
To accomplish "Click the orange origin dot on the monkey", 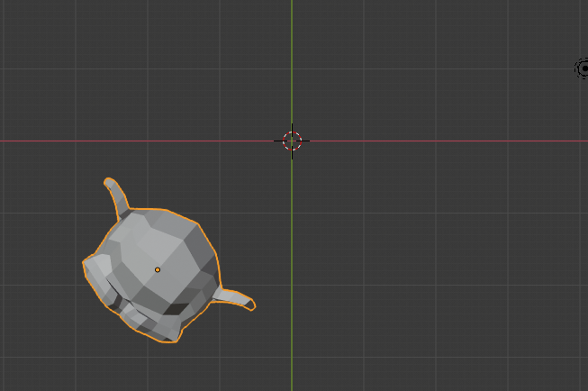I will (x=158, y=269).
